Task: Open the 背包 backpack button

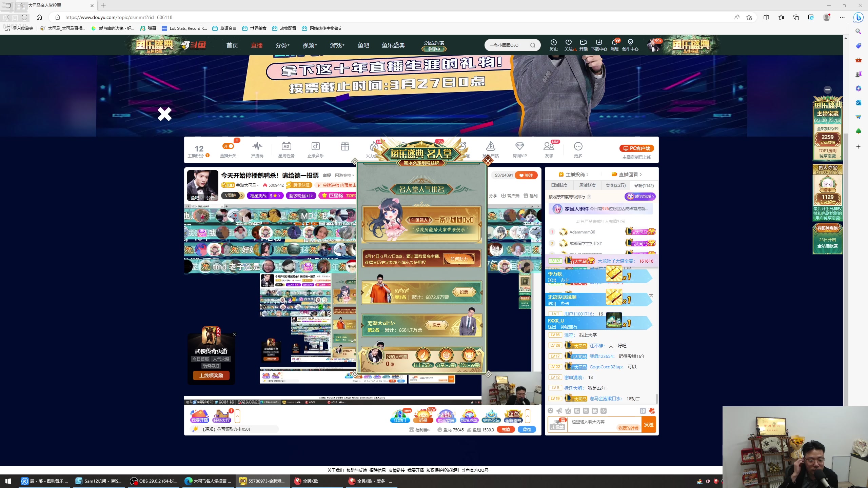Action: point(527,429)
